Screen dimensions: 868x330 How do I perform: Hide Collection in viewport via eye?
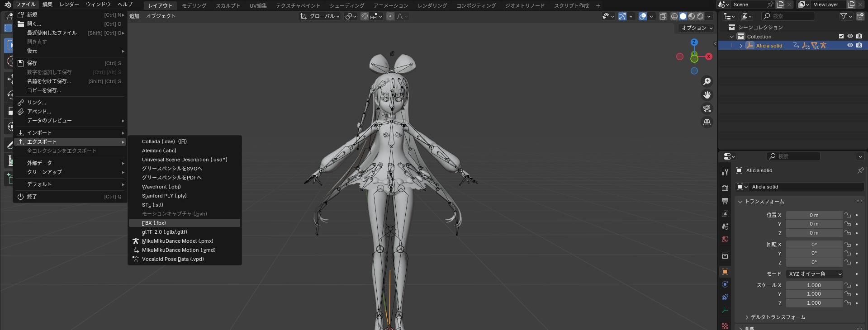tap(850, 37)
